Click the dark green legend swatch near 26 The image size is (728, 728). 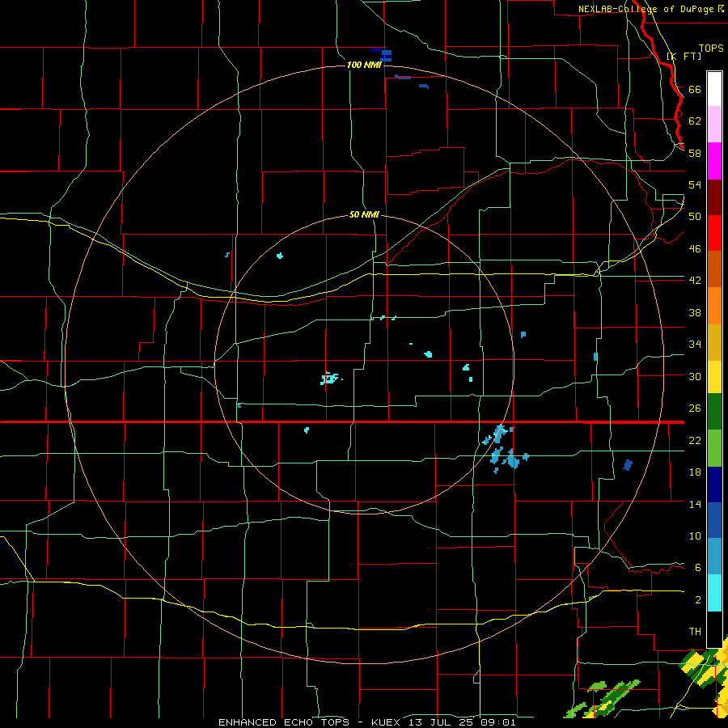(x=714, y=412)
